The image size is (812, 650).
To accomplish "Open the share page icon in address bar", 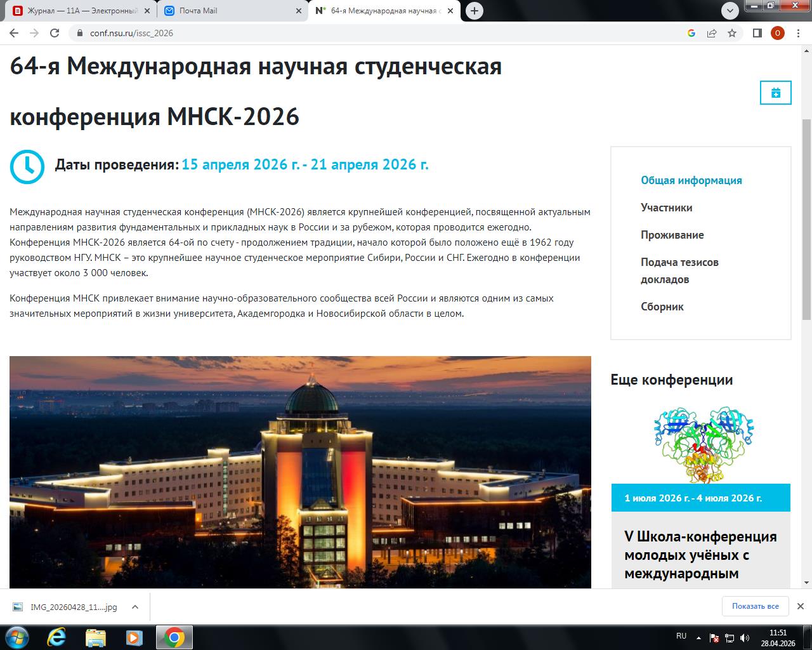I will coord(712,33).
